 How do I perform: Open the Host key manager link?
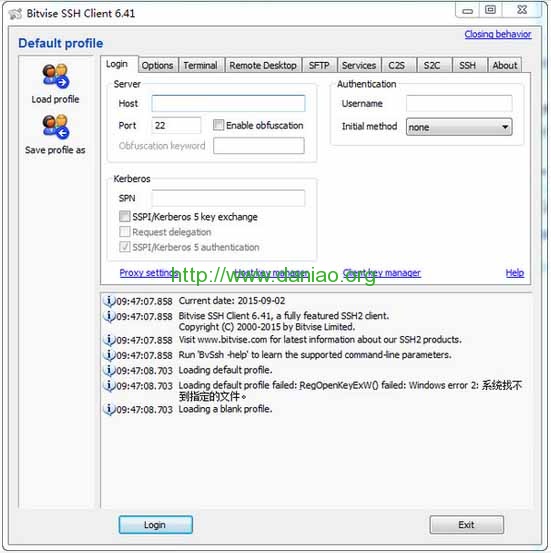(271, 273)
